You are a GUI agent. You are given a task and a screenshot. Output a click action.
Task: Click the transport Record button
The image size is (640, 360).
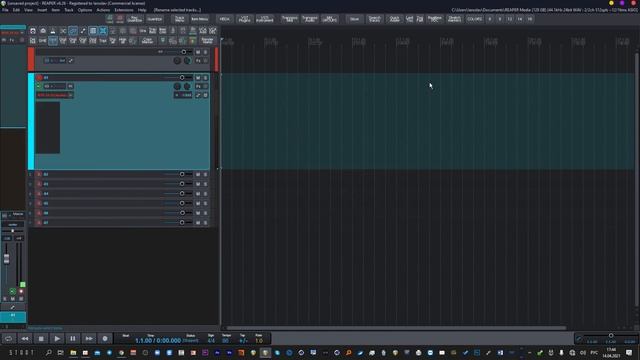105,338
